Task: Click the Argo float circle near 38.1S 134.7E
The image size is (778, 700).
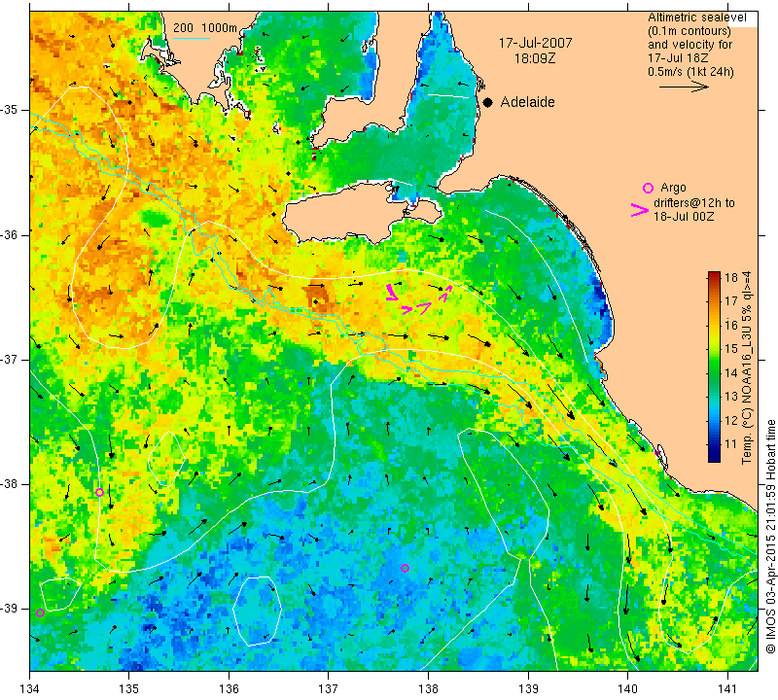Action: (99, 492)
